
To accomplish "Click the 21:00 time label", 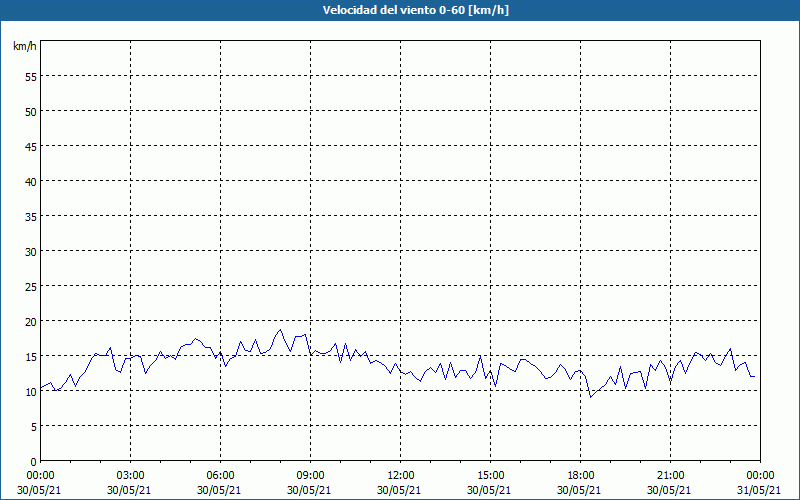I will tap(670, 476).
